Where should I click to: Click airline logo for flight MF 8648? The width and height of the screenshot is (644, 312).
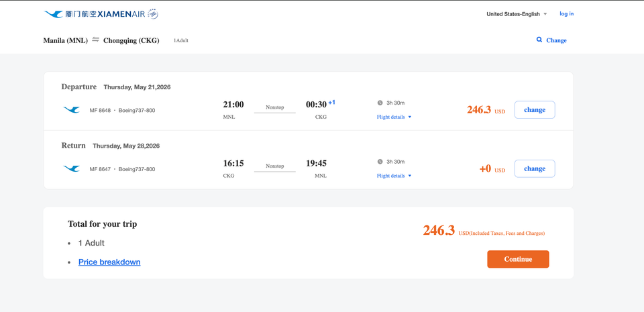click(x=72, y=110)
